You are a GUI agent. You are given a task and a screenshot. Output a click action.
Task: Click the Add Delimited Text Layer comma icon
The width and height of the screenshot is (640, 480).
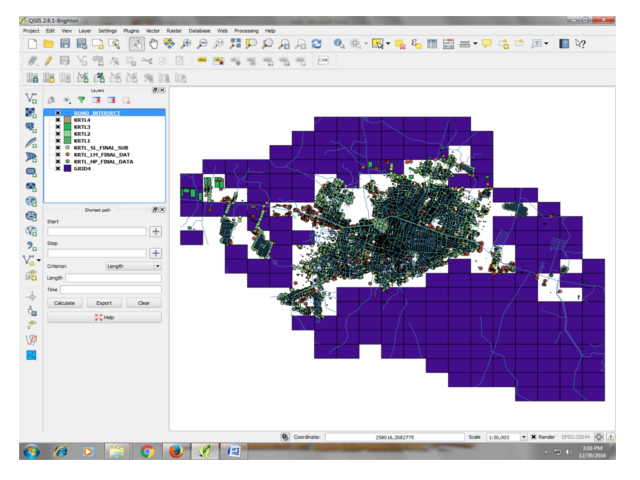coord(31,246)
